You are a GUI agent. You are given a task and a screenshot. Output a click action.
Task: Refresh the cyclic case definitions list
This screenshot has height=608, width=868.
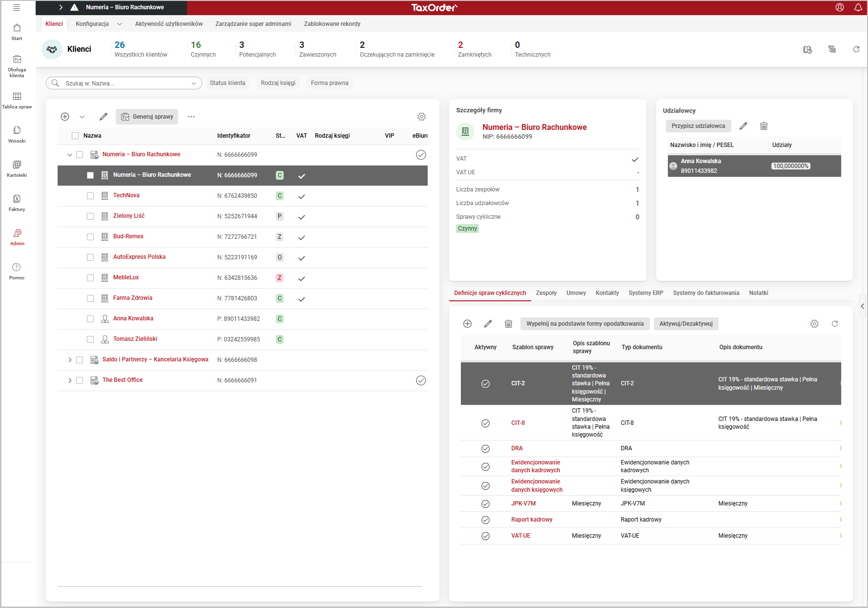(x=835, y=324)
